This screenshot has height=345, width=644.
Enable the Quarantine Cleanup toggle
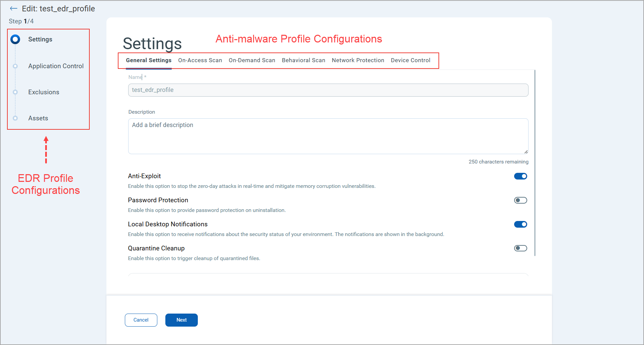click(x=520, y=248)
